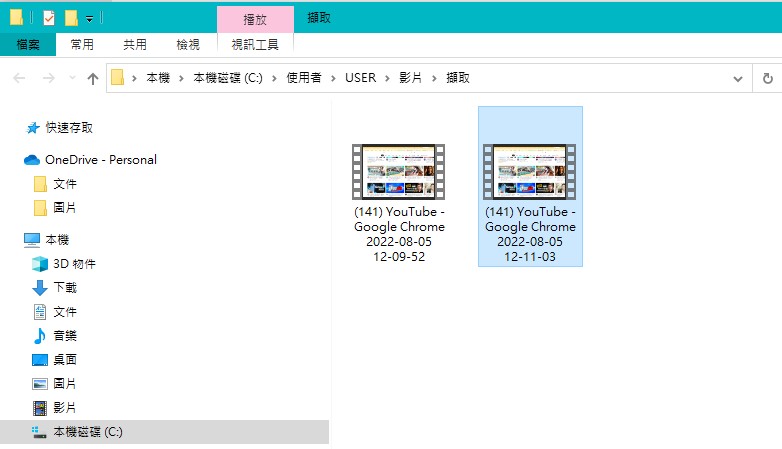Click the Properties checkmark quick access icon
Image resolution: width=782 pixels, height=449 pixels.
[x=48, y=18]
